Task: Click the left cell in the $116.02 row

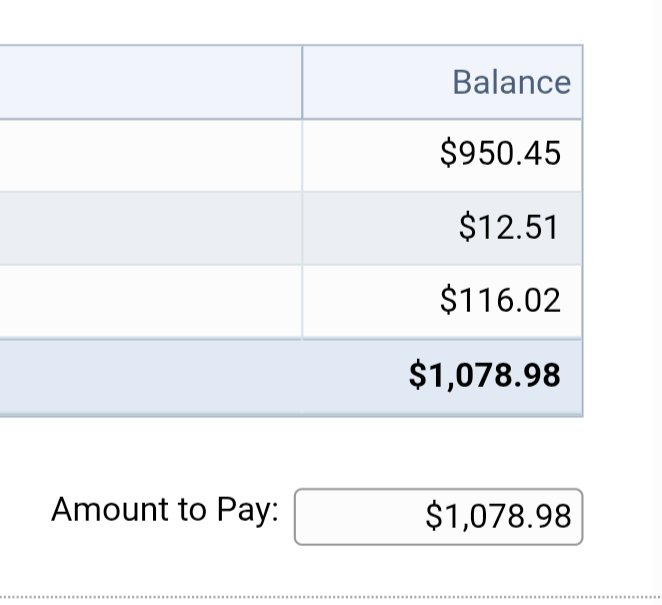Action: point(150,301)
